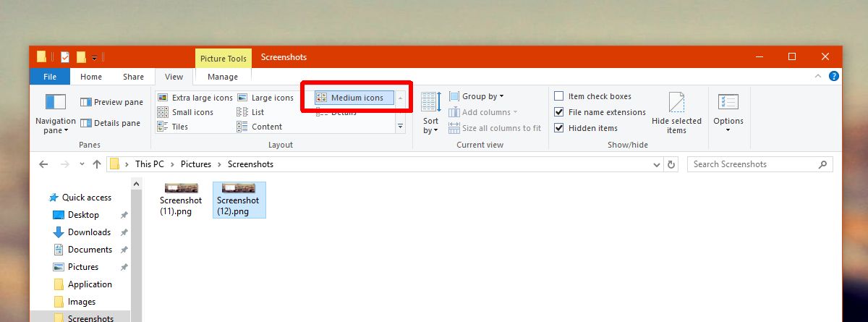The width and height of the screenshot is (868, 322).
Task: Open the Recent locations dropdown arrow
Action: (81, 165)
